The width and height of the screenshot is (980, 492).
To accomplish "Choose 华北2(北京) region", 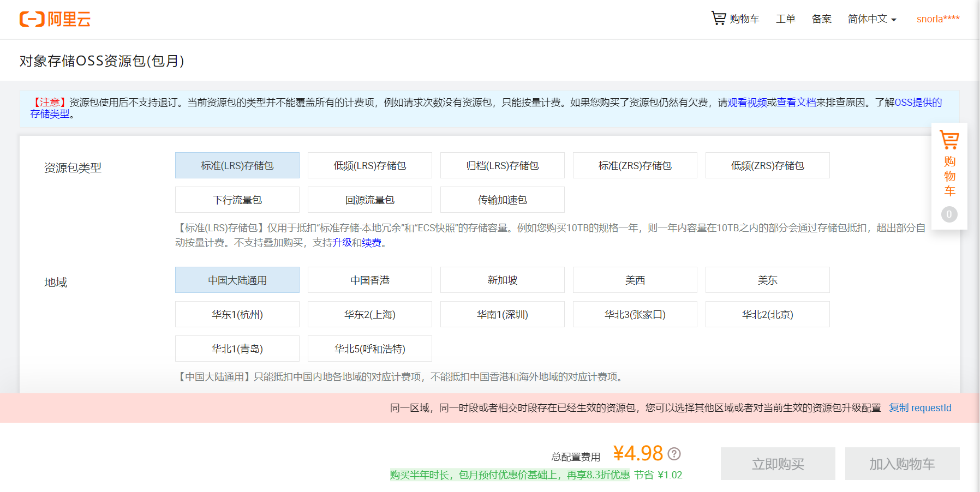I will click(768, 314).
